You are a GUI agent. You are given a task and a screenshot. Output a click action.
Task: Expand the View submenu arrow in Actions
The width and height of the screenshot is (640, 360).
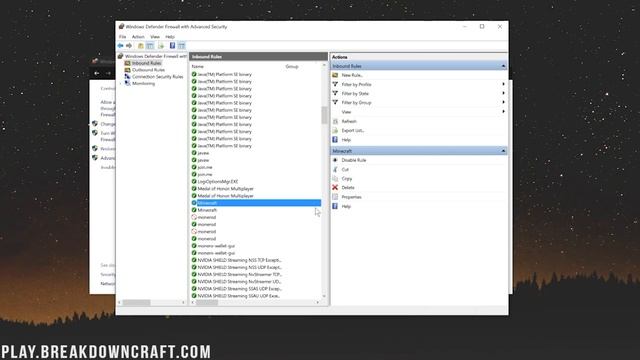(x=503, y=112)
